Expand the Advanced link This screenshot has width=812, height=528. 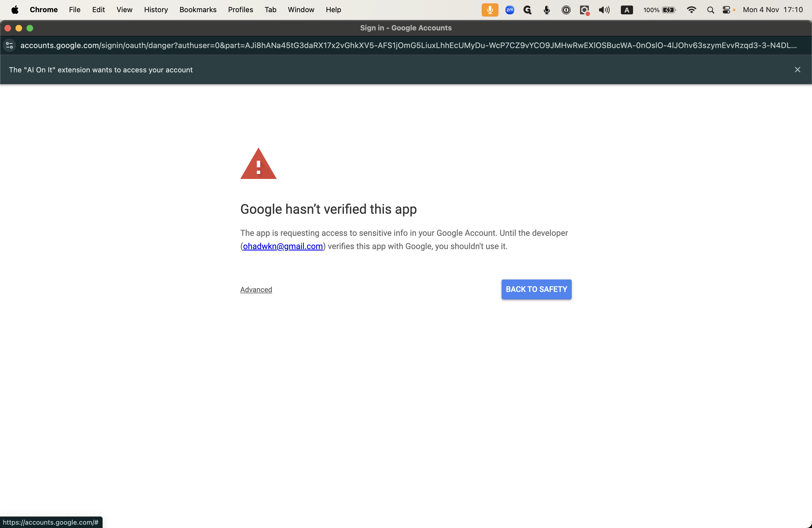(256, 290)
